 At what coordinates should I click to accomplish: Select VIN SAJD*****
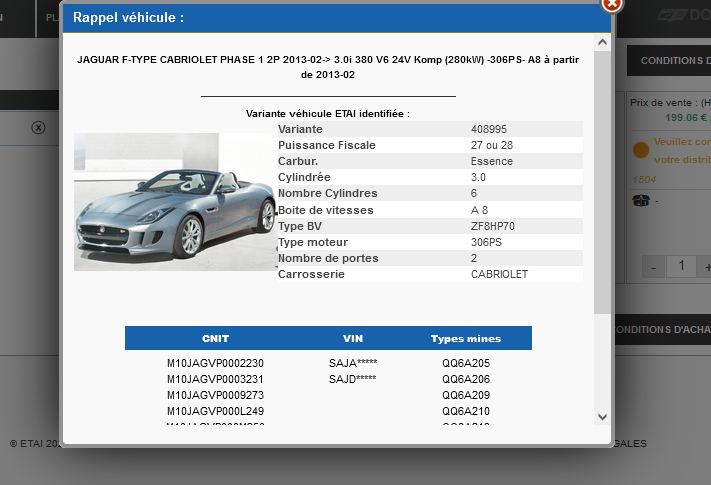[x=353, y=379]
